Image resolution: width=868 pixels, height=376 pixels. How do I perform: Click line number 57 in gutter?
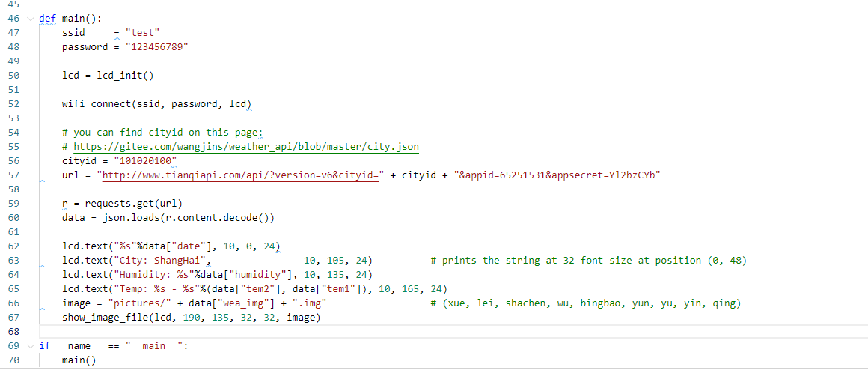[x=13, y=175]
